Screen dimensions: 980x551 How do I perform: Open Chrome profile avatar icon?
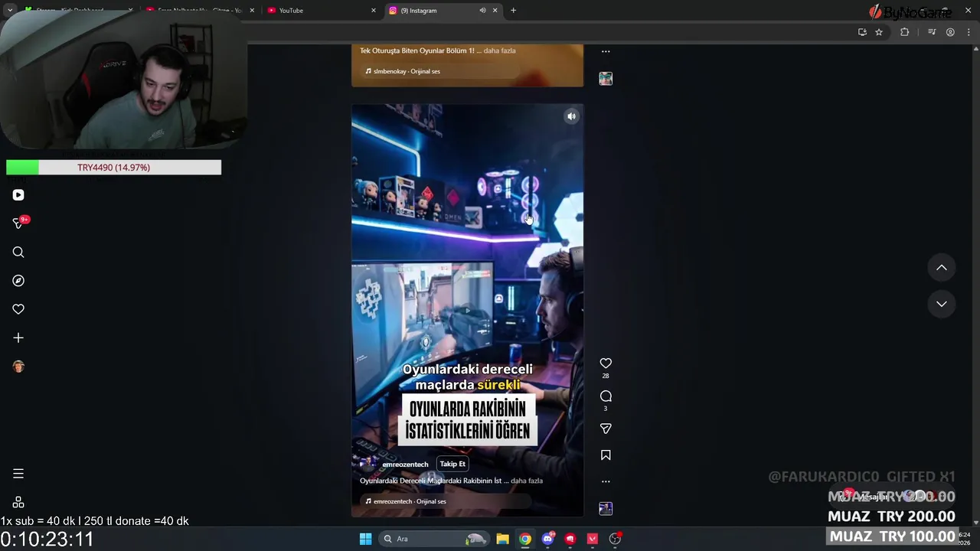[950, 32]
